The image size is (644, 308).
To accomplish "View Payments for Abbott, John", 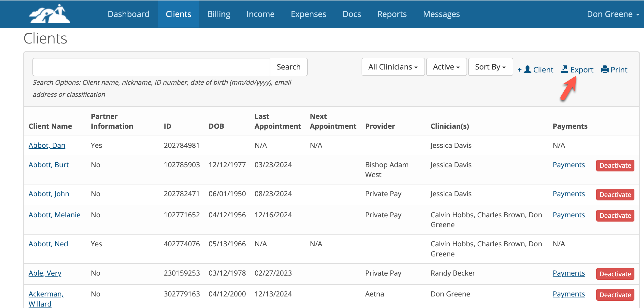I will [x=569, y=194].
